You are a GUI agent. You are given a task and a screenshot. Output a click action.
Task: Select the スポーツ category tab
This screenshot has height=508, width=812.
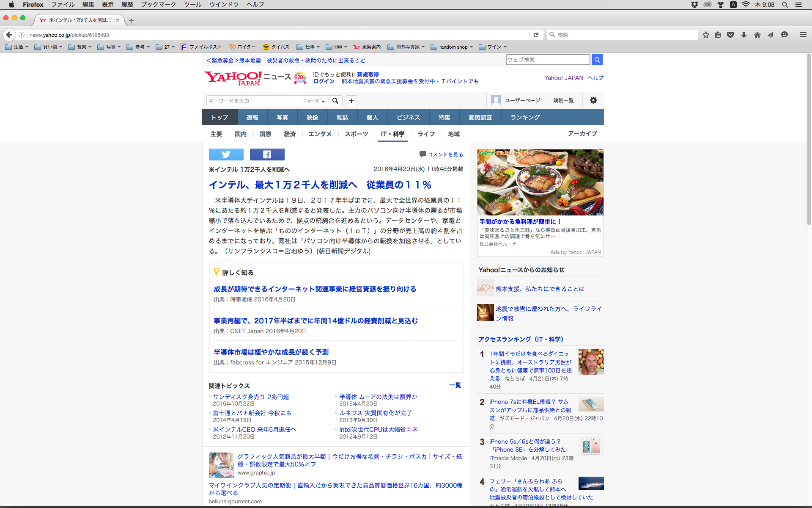[x=356, y=134]
